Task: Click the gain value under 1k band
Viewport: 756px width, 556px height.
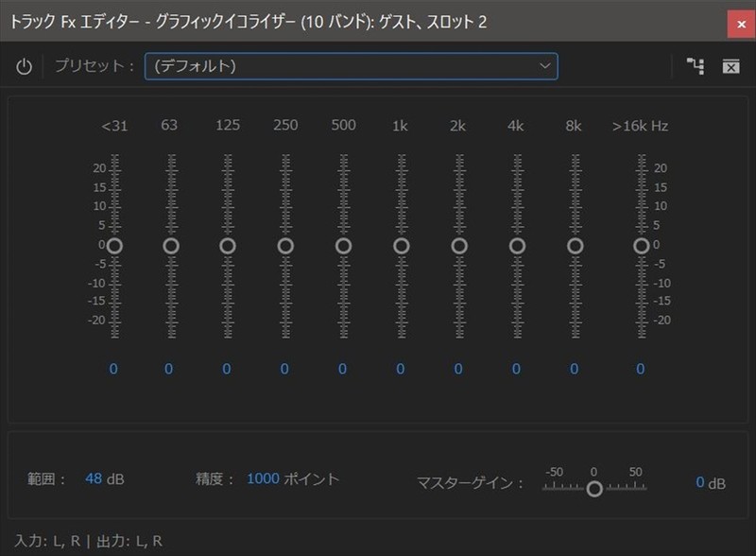Action: click(x=401, y=369)
